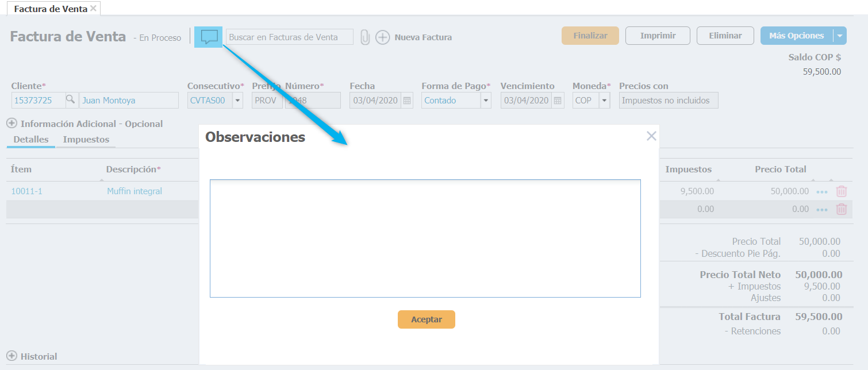868x370 pixels.
Task: Open the Fecha calendar picker icon
Action: coord(407,101)
